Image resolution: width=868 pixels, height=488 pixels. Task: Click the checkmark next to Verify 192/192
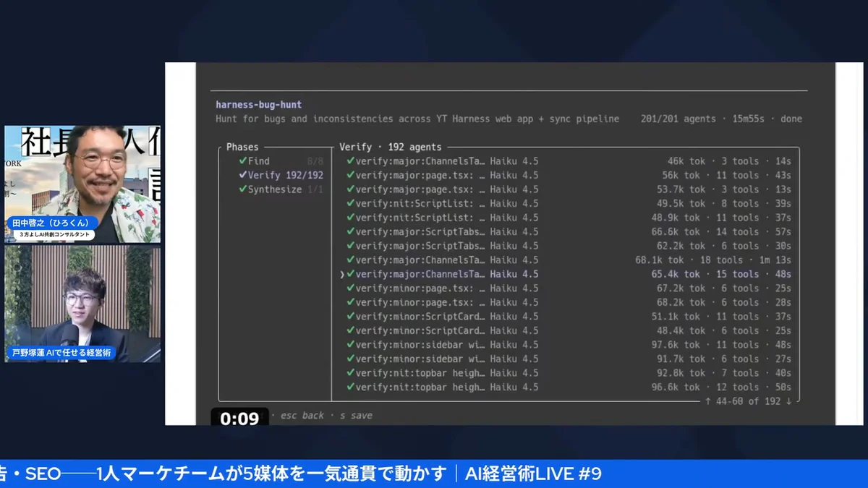[243, 175]
